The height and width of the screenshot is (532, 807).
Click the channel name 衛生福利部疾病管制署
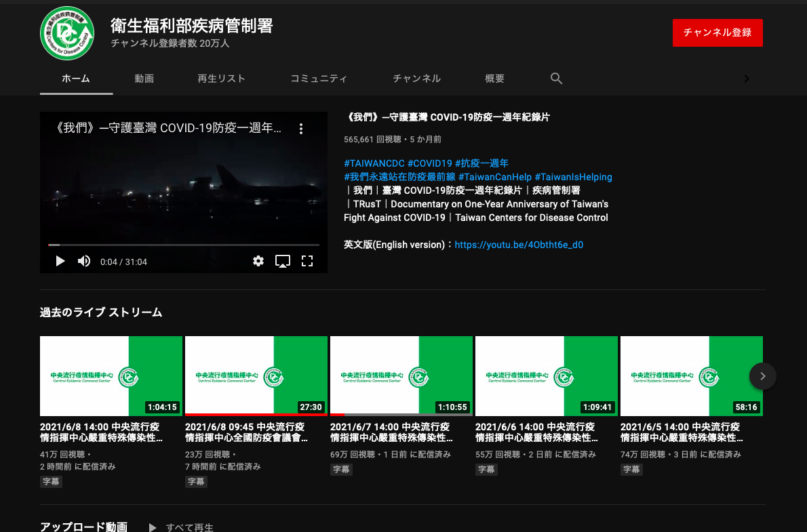pos(192,26)
